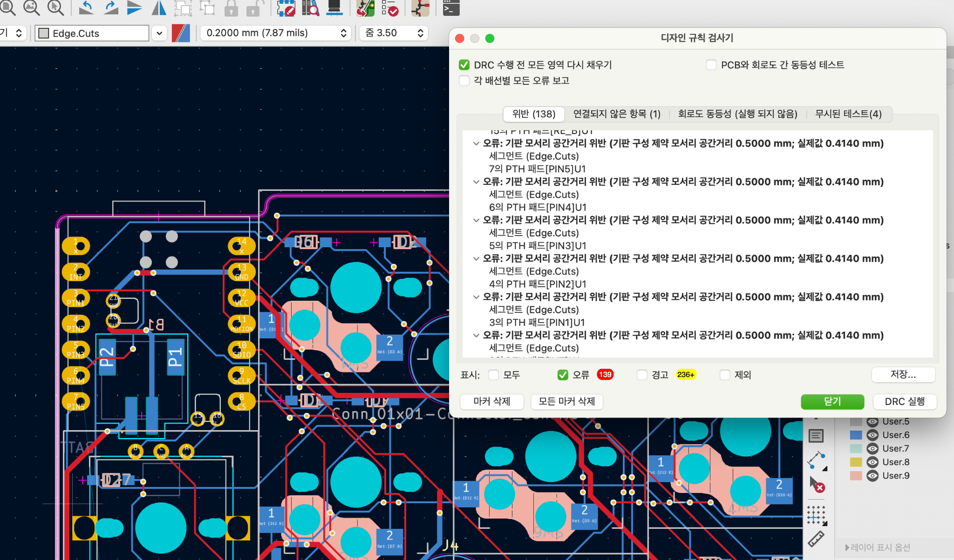This screenshot has height=560, width=954.
Task: Select the delete items tool
Action: click(816, 485)
